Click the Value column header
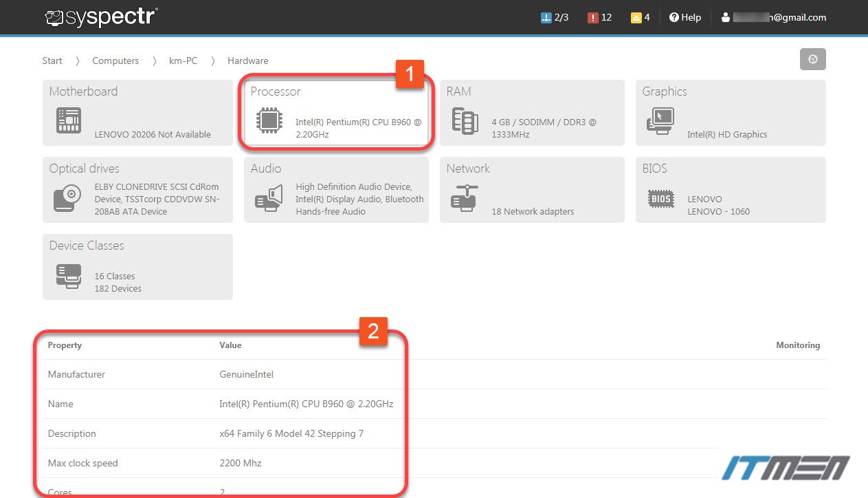Image resolution: width=868 pixels, height=498 pixels. point(230,345)
